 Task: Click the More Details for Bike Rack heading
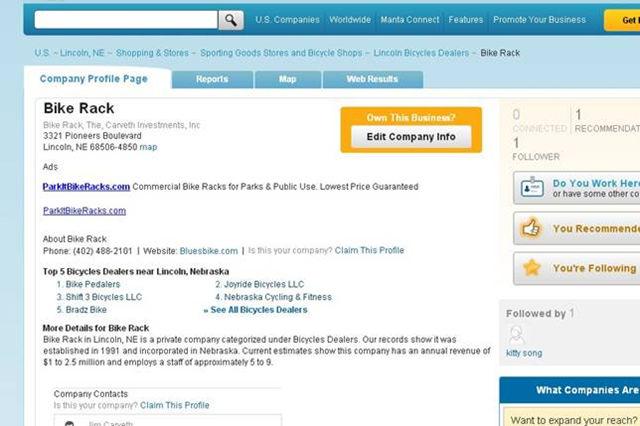coord(96,328)
